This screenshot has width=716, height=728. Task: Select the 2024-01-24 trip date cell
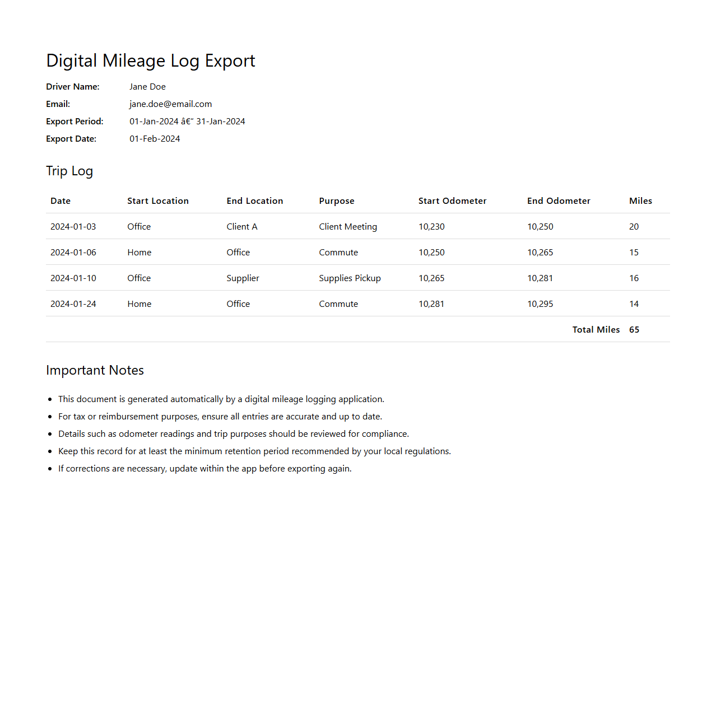(x=73, y=304)
